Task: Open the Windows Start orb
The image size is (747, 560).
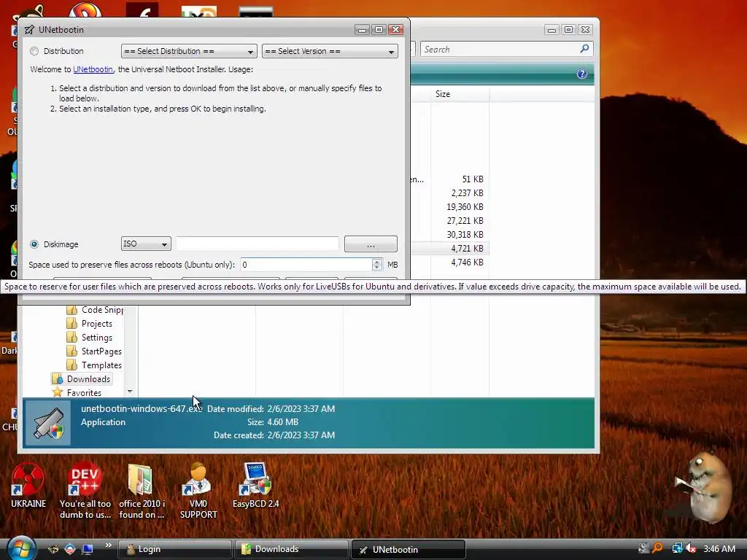Action: pos(21,548)
